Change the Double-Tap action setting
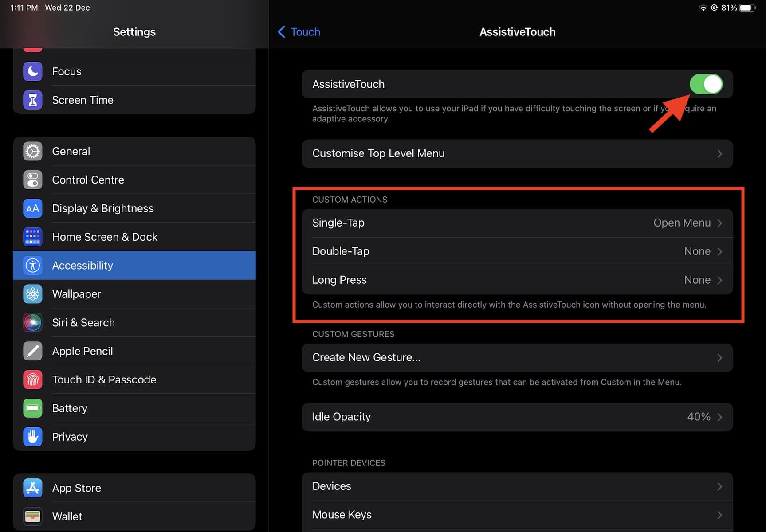Image resolution: width=766 pixels, height=532 pixels. (517, 251)
